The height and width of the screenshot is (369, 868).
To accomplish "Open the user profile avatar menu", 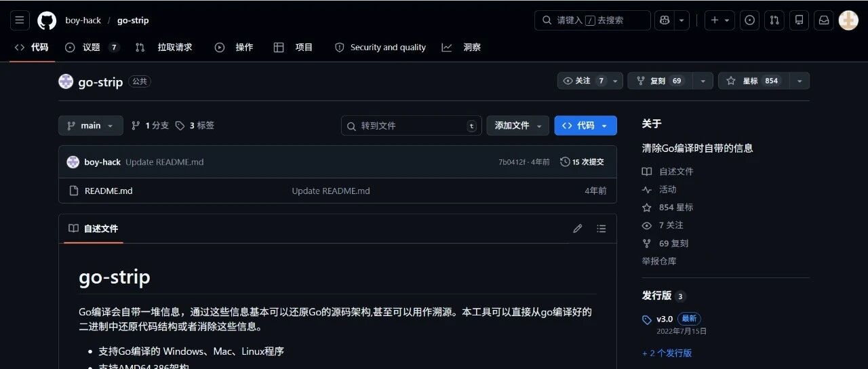I will pyautogui.click(x=848, y=20).
